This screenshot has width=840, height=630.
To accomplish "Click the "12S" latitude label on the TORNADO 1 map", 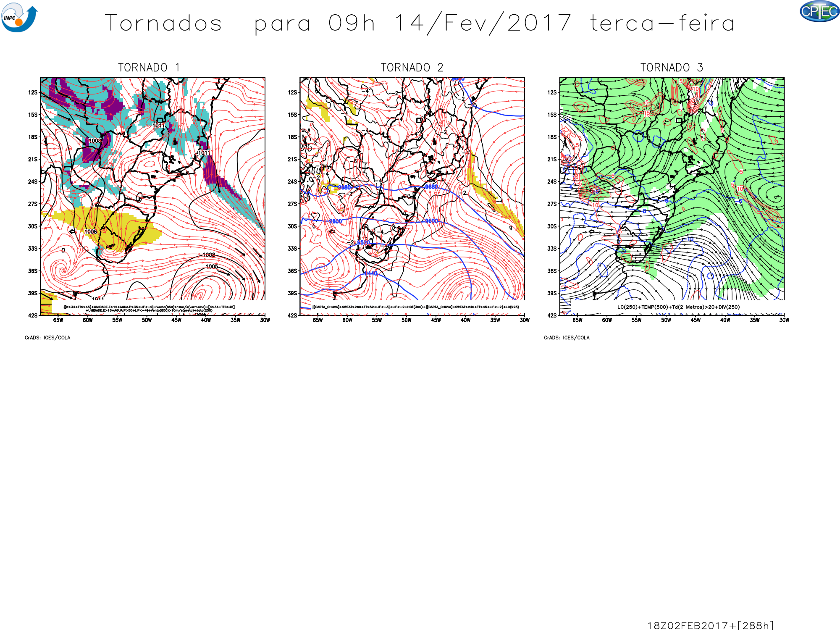I will coord(33,92).
